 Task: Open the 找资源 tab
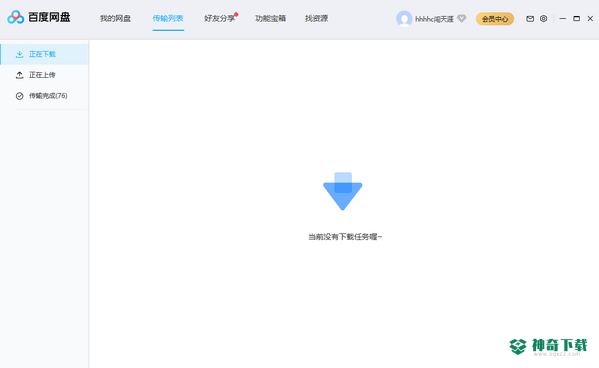point(316,18)
